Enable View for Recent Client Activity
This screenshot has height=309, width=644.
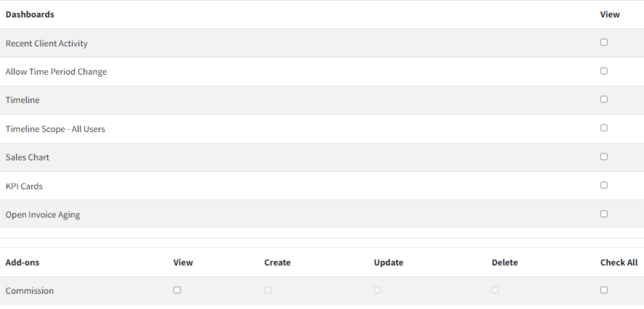[x=604, y=42]
